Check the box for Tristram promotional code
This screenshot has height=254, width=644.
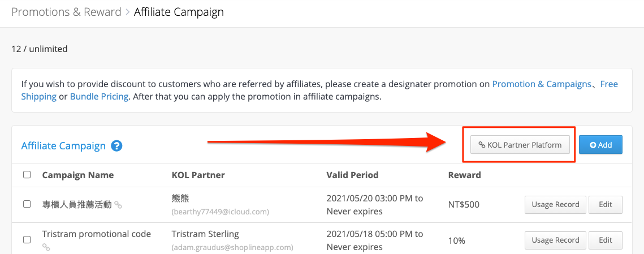[27, 240]
